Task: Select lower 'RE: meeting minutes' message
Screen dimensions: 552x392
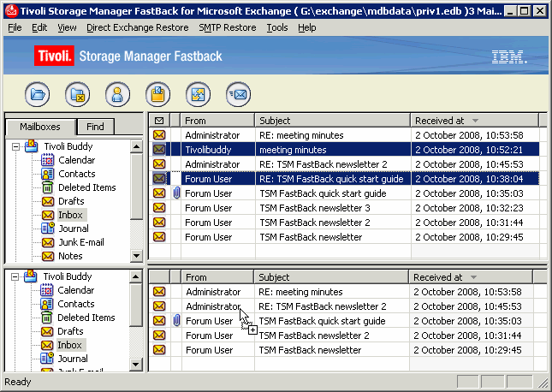Action: click(341, 292)
